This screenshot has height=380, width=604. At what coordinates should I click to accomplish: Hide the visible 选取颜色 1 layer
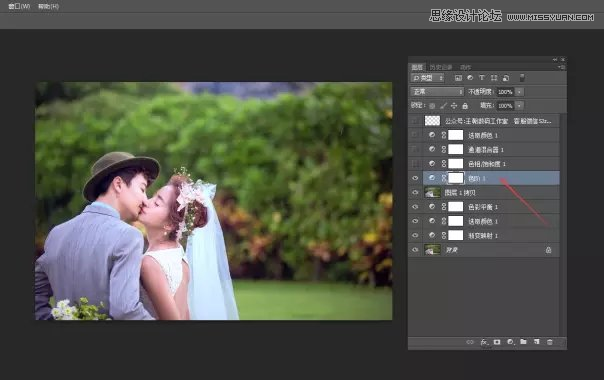[x=415, y=221]
